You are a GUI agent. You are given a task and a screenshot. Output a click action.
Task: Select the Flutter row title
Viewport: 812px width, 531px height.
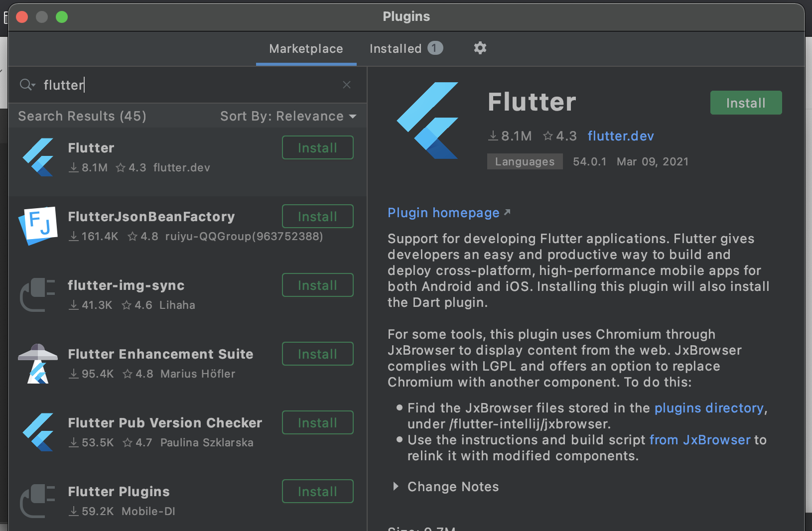point(91,148)
